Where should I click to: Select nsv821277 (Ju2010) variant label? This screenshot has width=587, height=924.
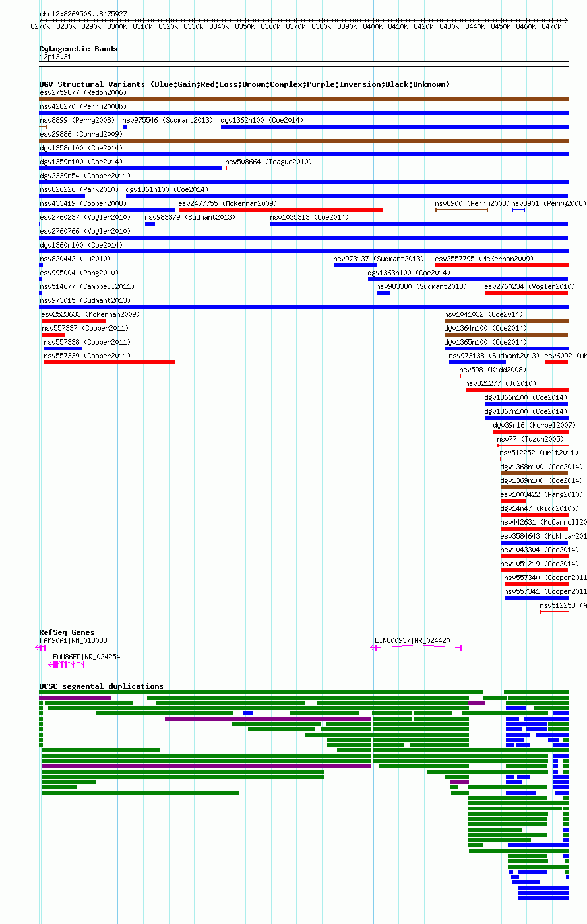(x=501, y=384)
